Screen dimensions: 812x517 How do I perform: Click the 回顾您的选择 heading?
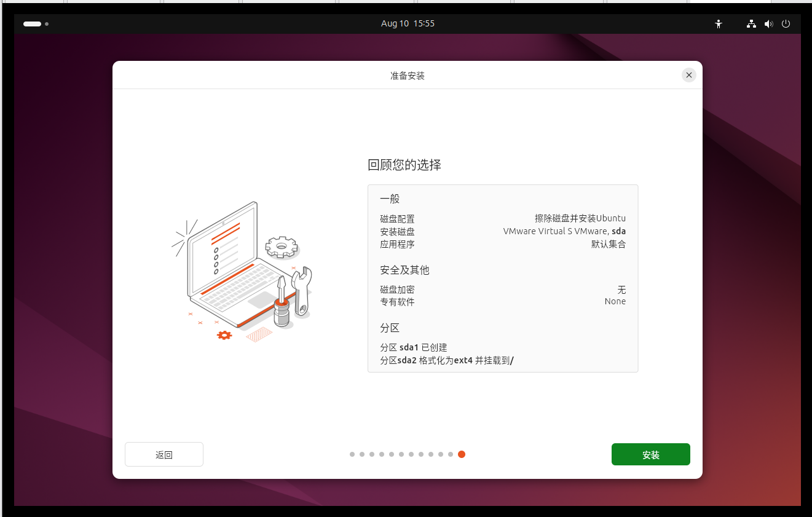404,165
